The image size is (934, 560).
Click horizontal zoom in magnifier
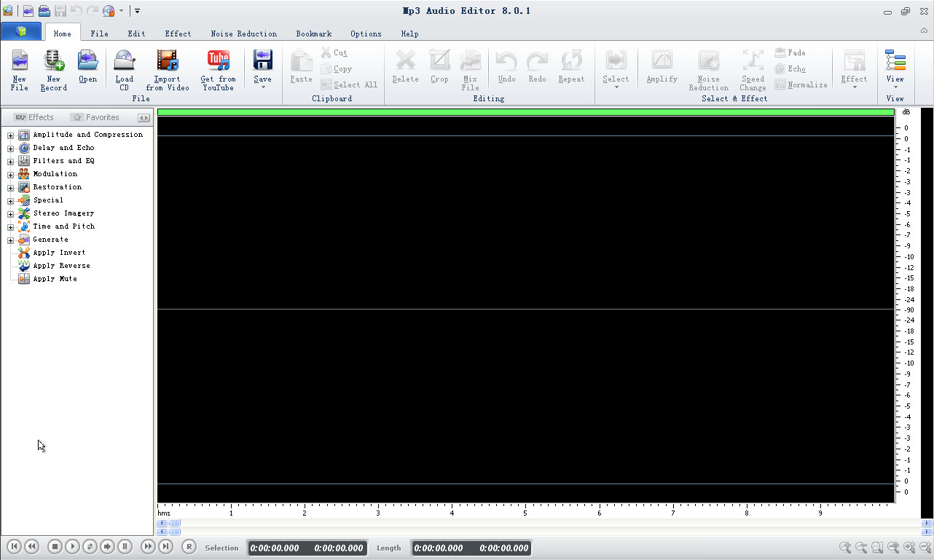click(x=845, y=548)
